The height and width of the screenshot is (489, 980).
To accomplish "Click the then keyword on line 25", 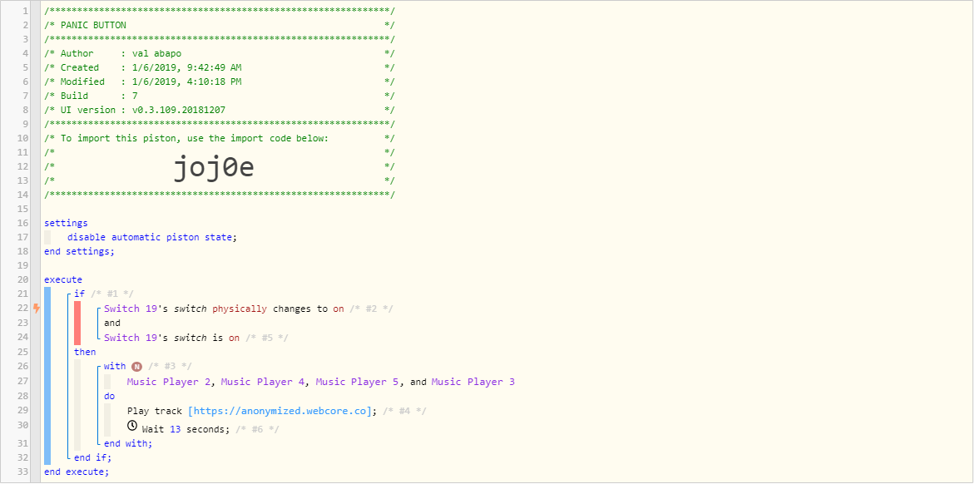I will pyautogui.click(x=85, y=353).
